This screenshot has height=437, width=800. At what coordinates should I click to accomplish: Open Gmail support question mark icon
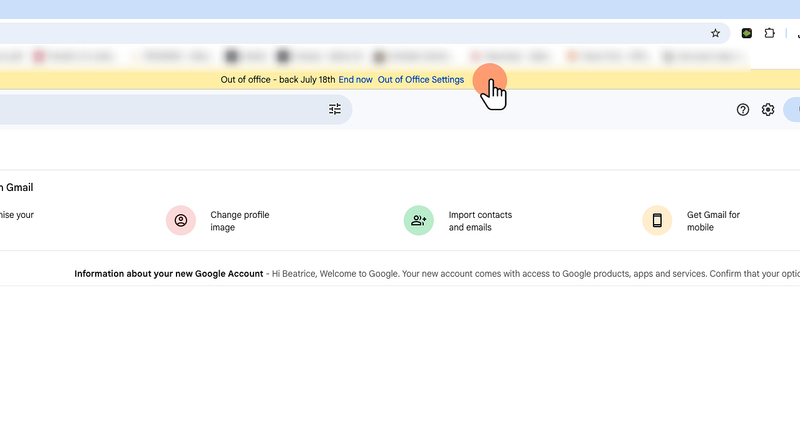pyautogui.click(x=743, y=110)
